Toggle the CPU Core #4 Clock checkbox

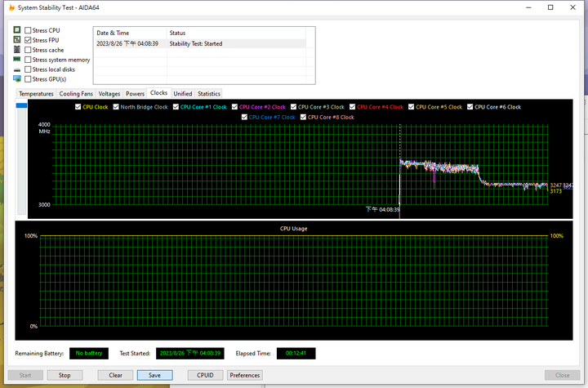[352, 107]
